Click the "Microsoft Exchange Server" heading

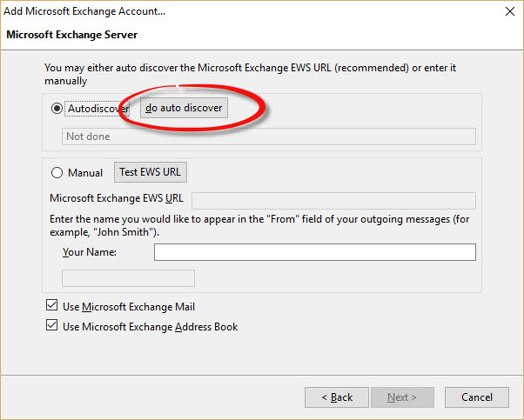[71, 35]
